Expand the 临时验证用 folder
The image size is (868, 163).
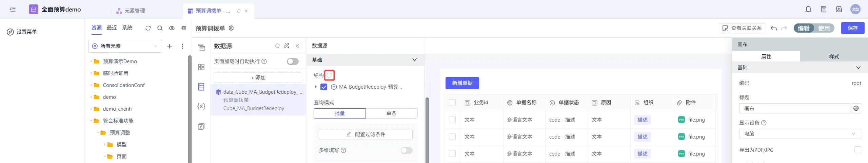click(x=91, y=73)
